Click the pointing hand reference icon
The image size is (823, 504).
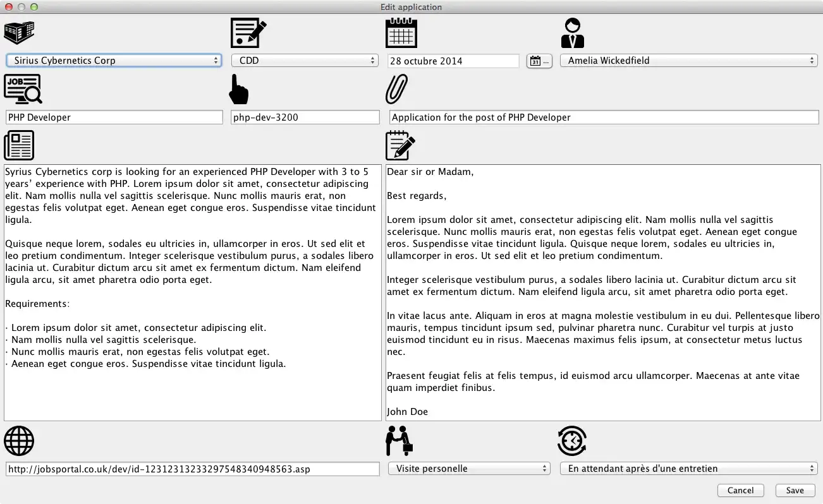click(238, 89)
